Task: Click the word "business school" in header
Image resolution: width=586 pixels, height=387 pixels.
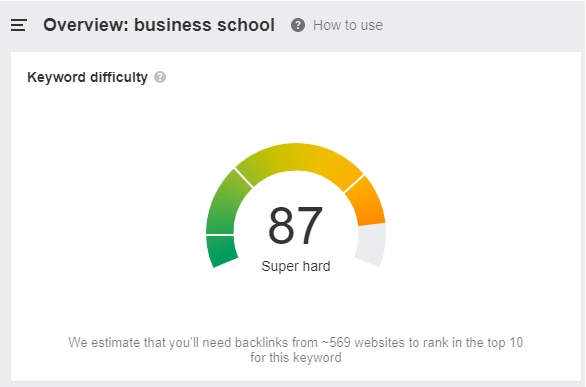Action: click(204, 25)
